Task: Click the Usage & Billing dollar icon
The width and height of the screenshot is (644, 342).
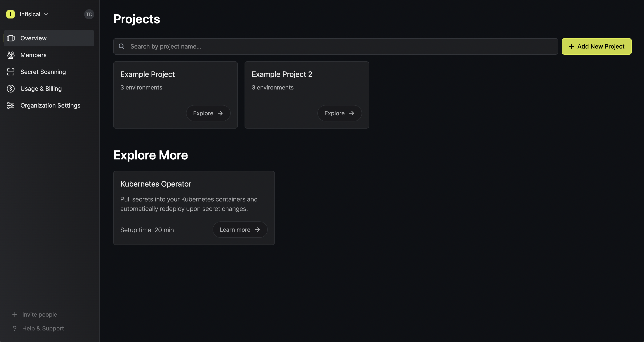Action: tap(11, 89)
